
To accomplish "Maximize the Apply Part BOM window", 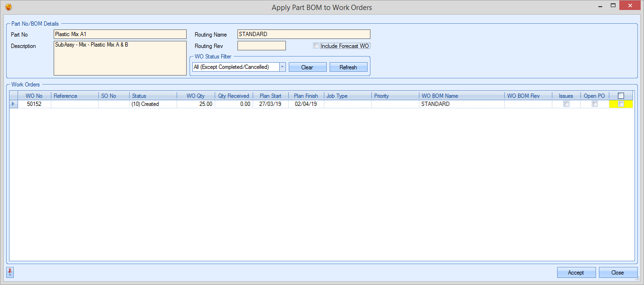I will click(x=613, y=6).
